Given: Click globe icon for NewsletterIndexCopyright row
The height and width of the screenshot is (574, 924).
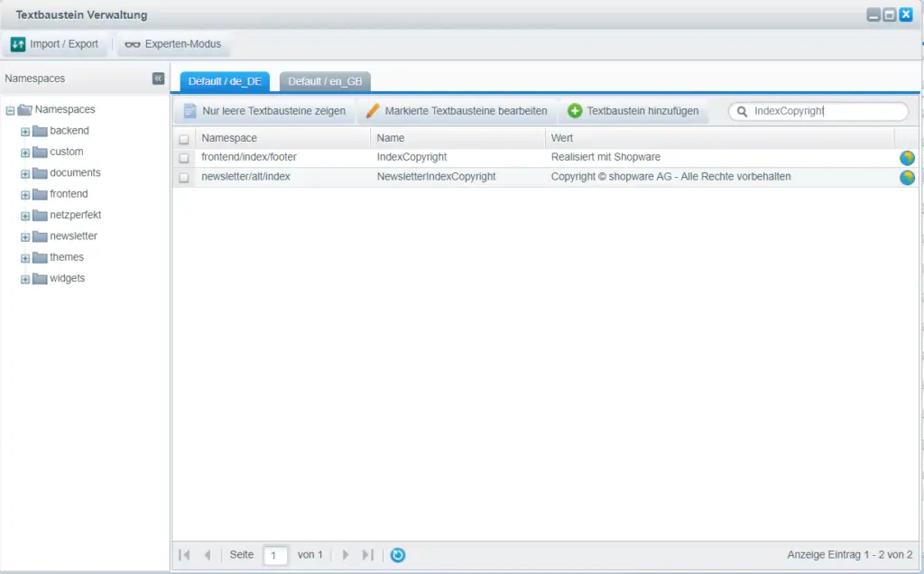Looking at the screenshot, I should pyautogui.click(x=907, y=178).
